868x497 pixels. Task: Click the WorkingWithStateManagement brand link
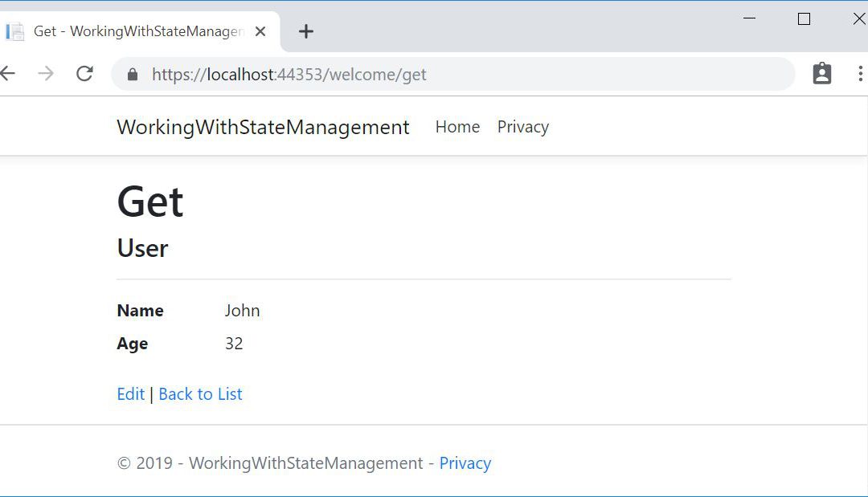tap(263, 127)
